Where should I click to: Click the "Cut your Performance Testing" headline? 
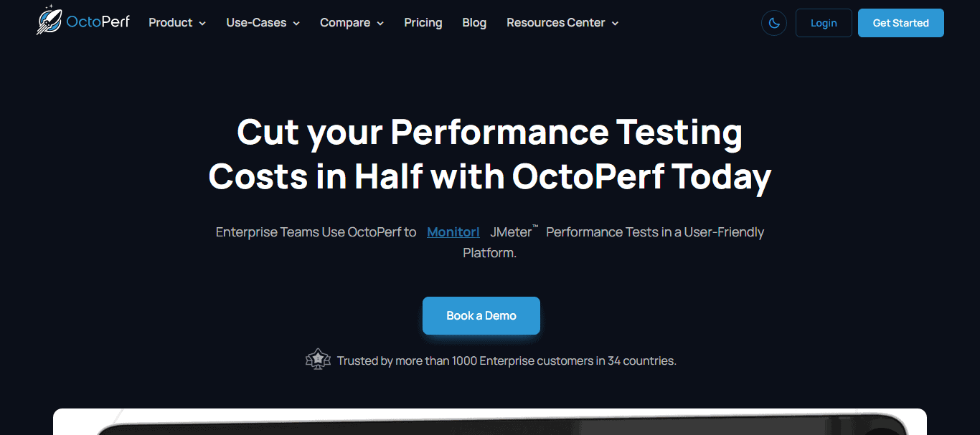[x=489, y=133]
